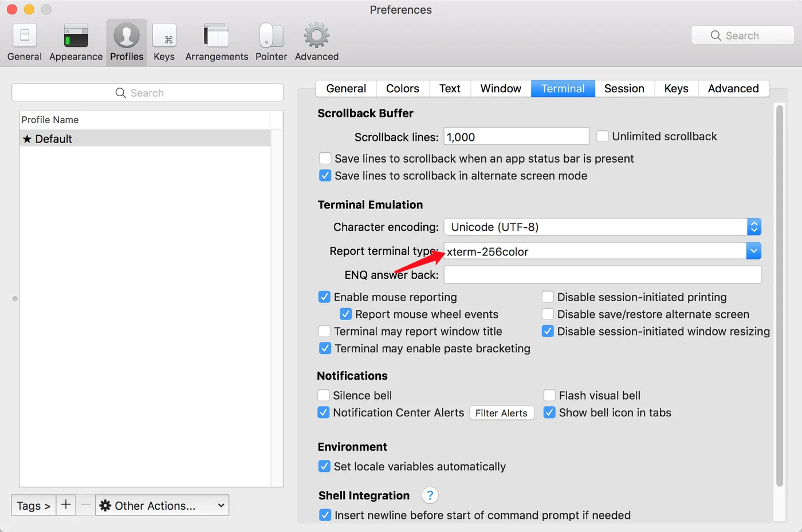
Task: Uncheck save lines in alternate screen mode
Action: tap(325, 175)
